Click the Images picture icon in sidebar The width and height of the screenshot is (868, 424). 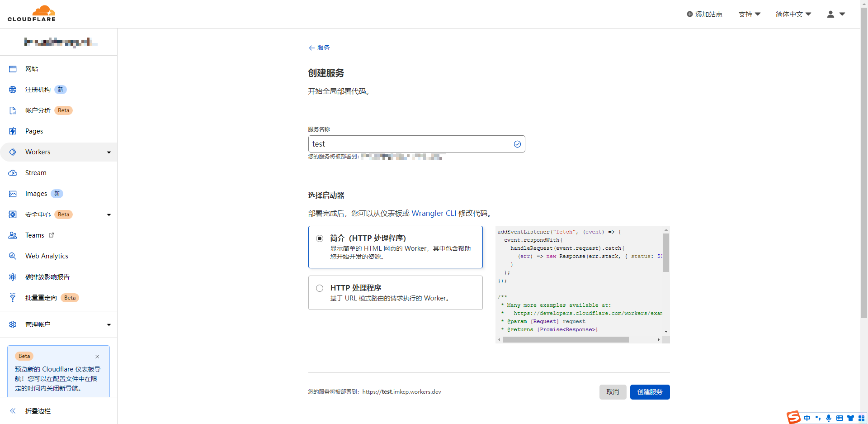pos(13,194)
